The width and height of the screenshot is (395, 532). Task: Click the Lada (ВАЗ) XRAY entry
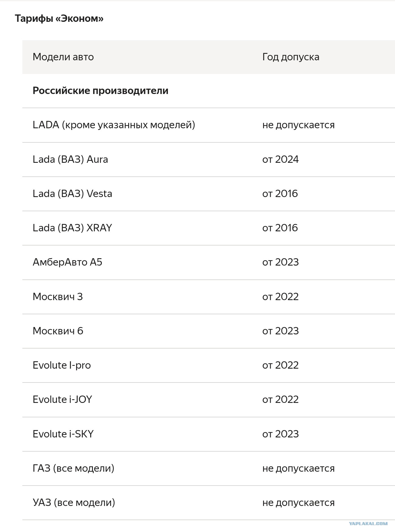(x=72, y=228)
